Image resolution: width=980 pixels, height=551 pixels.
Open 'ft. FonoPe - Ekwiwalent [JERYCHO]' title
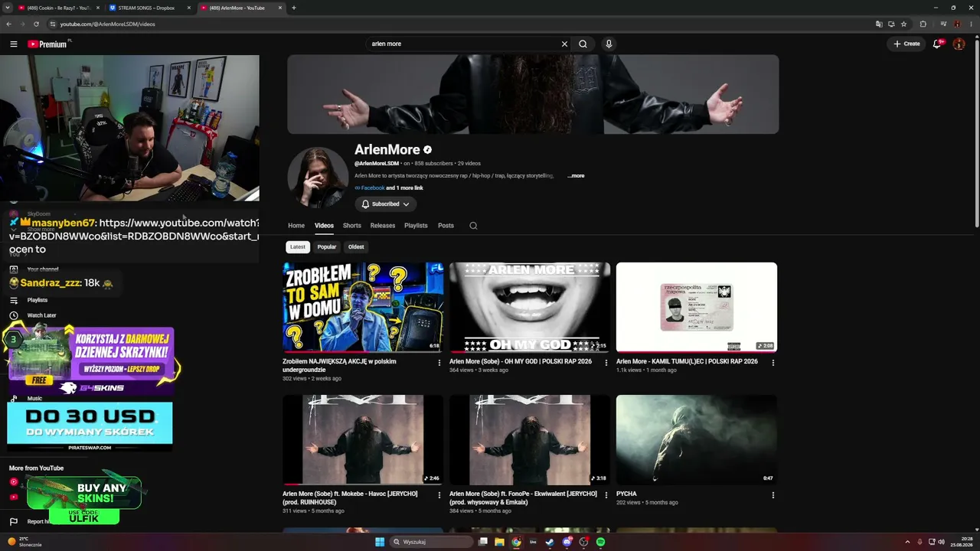pos(523,497)
